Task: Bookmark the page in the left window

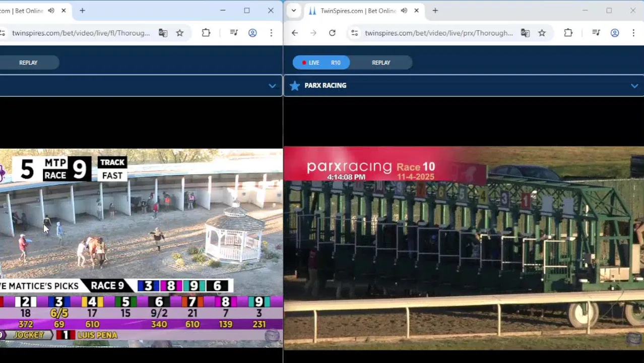Action: pyautogui.click(x=180, y=33)
